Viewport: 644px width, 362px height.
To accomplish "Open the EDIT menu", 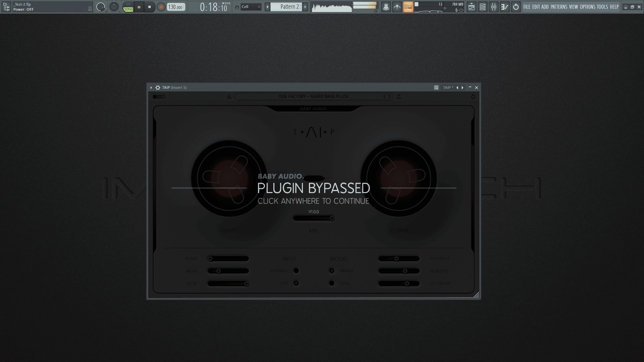I will click(x=536, y=7).
